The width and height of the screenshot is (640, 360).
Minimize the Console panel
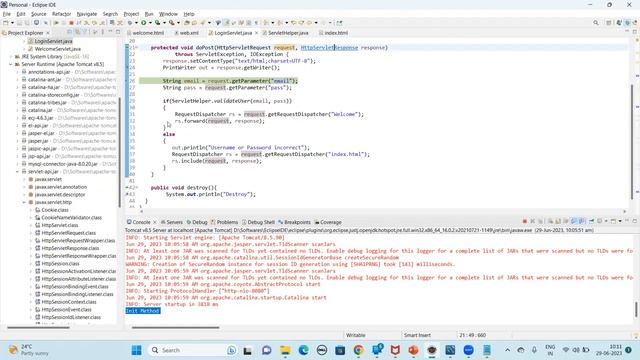tap(628, 221)
